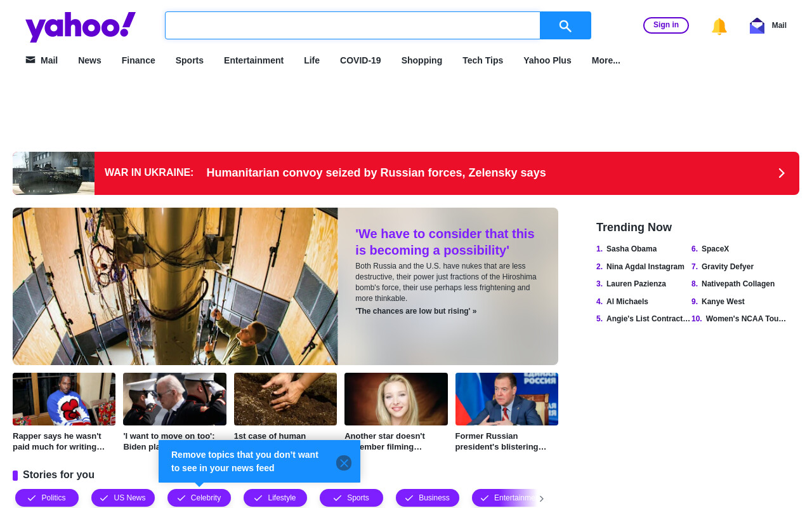Follow 'The chances are low but rising' link
Image resolution: width=812 pixels, height=508 pixels.
point(416,311)
